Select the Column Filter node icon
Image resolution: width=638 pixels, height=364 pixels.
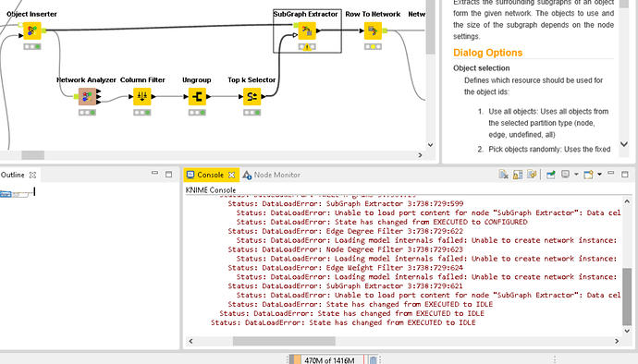click(x=142, y=97)
